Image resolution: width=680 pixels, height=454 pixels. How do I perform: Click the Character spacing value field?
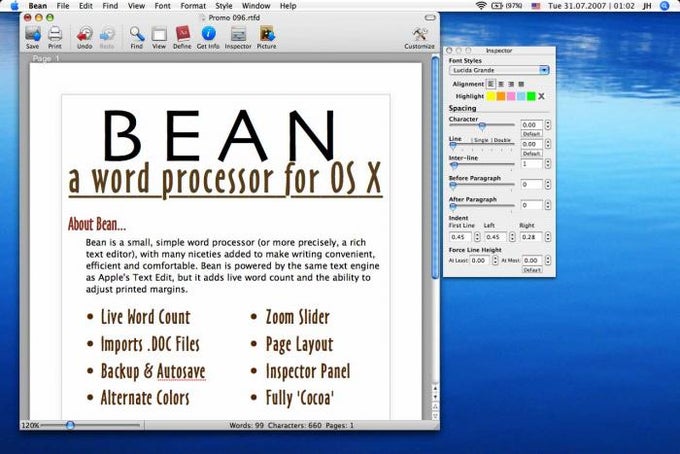point(532,124)
